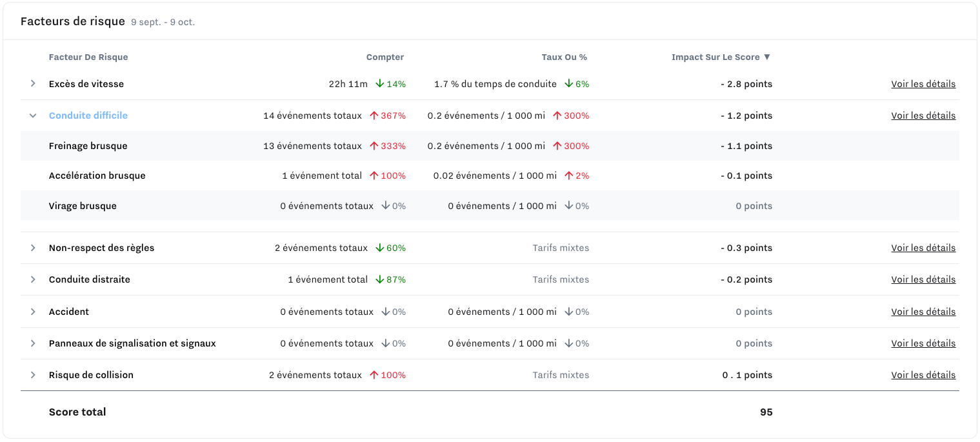Open Voir les détails for Conduite difficile
Screen dimensions: 980x442
click(923, 116)
